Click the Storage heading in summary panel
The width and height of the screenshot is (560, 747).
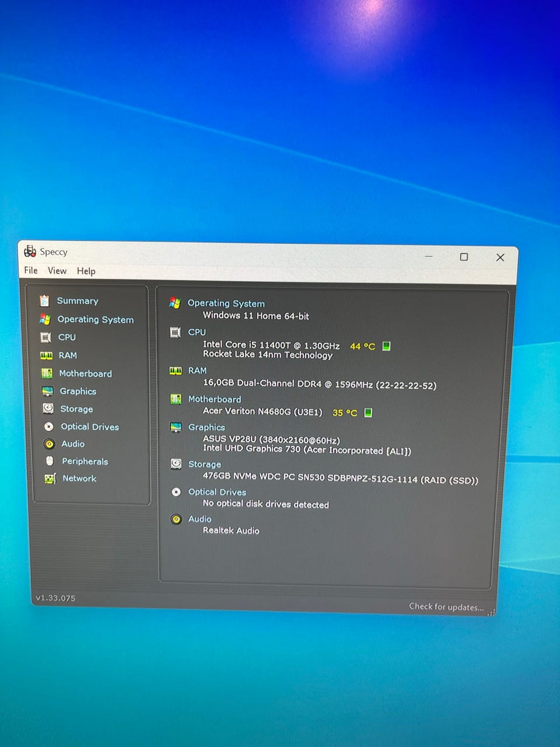[204, 464]
